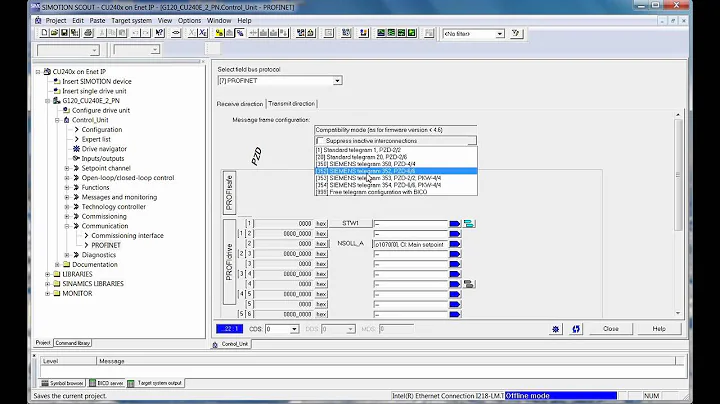Click the hex button beside NSOLL_A
This screenshot has width=720, height=404.
click(x=321, y=244)
